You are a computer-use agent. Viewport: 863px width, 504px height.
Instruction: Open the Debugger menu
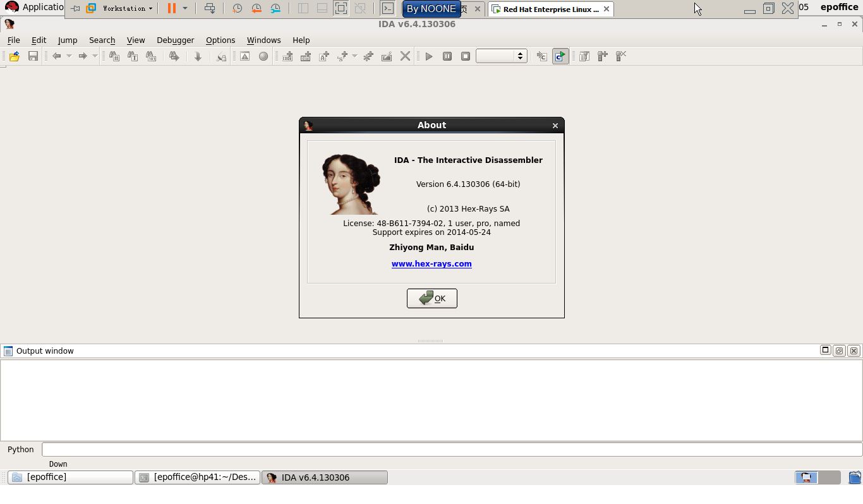(176, 40)
